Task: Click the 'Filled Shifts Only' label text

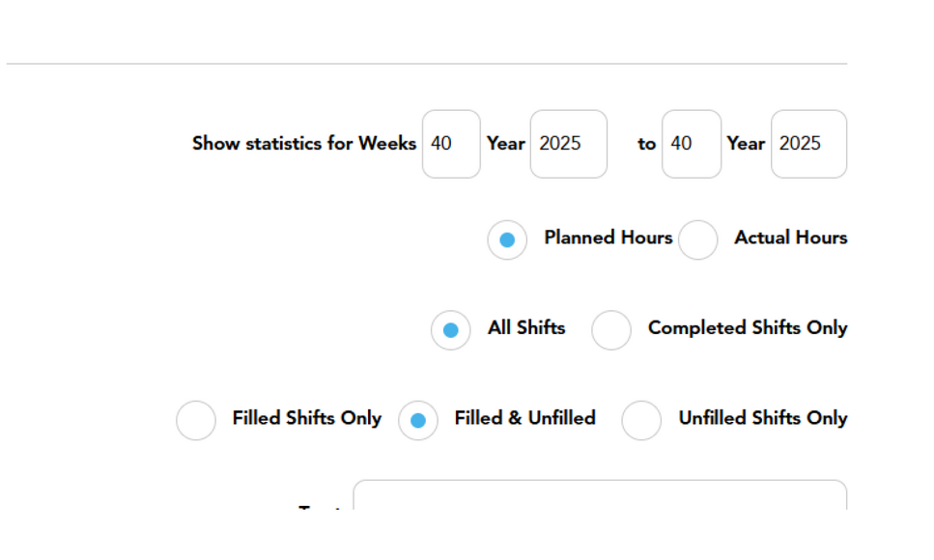Action: (x=307, y=418)
